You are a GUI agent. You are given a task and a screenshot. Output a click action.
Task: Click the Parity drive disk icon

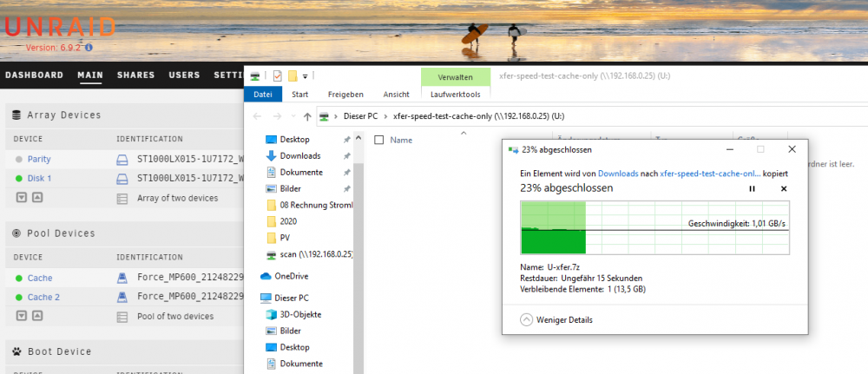click(x=122, y=160)
